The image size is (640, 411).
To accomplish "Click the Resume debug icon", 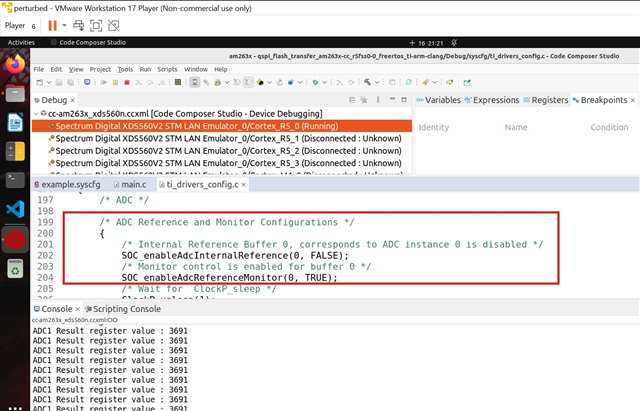I will tap(104, 82).
